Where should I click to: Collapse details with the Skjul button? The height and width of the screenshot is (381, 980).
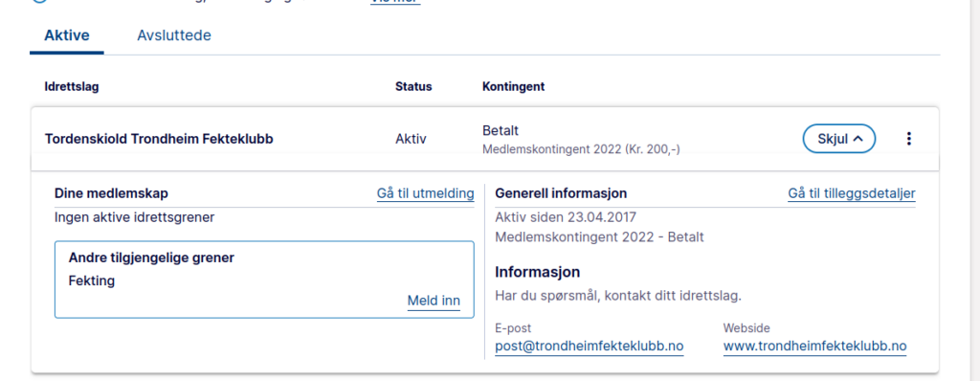(838, 139)
